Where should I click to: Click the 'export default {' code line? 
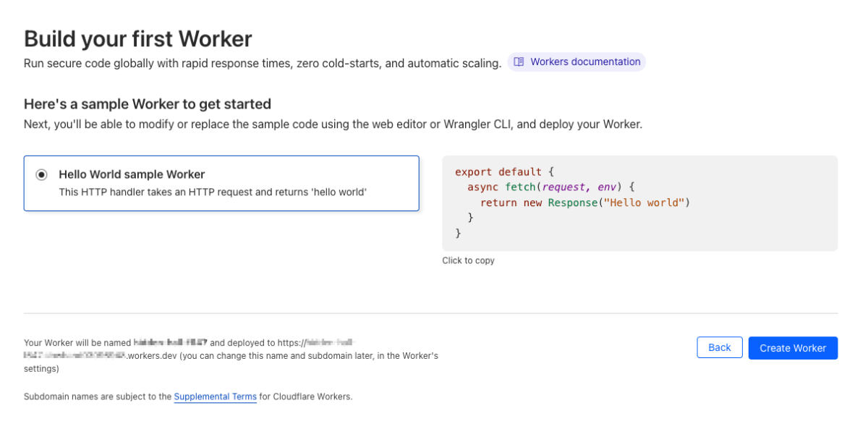pos(503,172)
